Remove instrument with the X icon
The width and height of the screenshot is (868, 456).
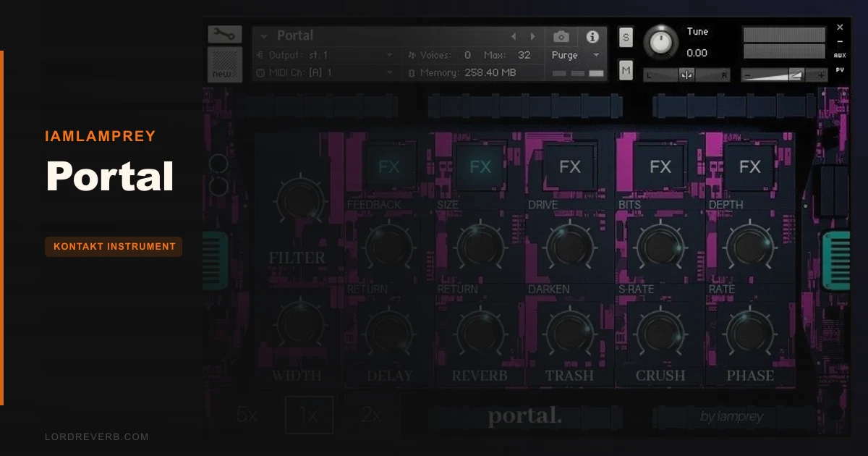coord(840,28)
